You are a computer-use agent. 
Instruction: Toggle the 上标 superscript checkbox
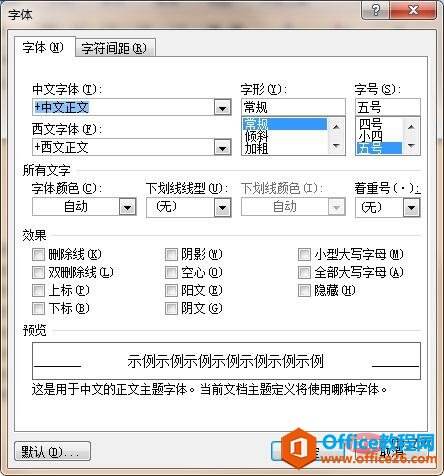coord(38,290)
